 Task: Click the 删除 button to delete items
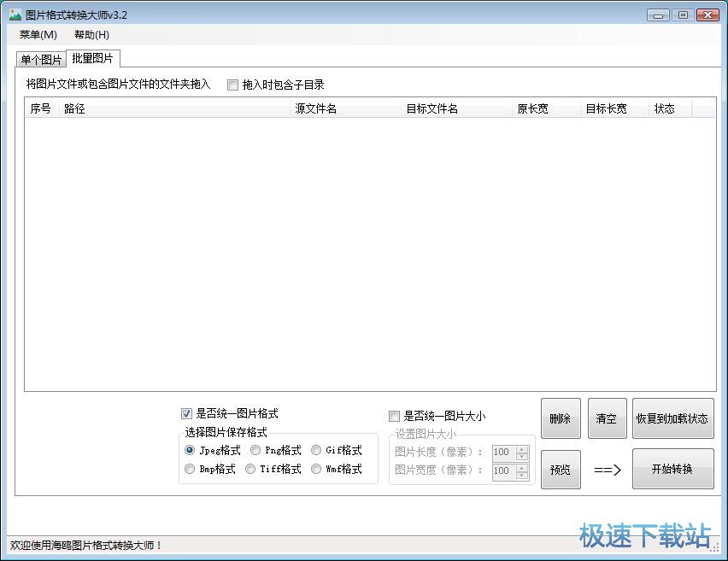(x=561, y=418)
